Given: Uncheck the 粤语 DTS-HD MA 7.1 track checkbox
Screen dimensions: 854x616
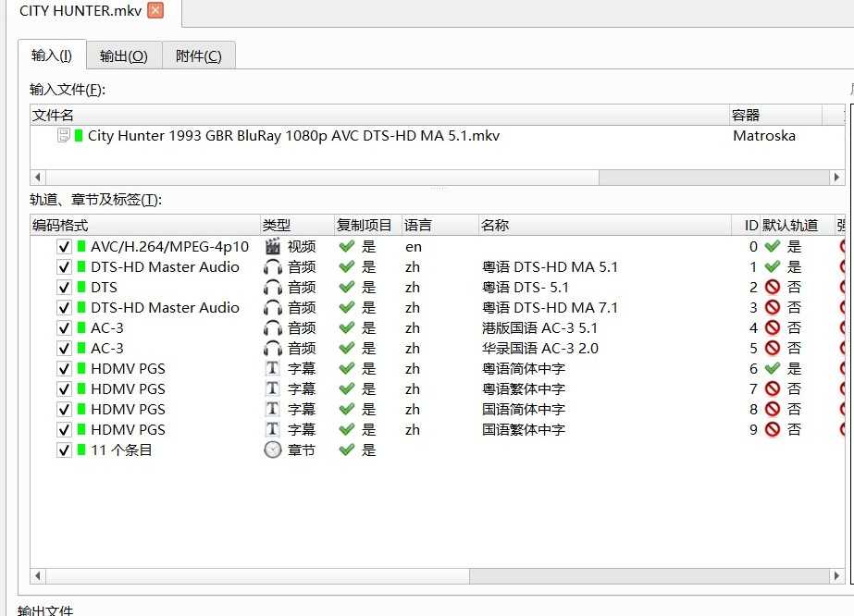Looking at the screenshot, I should click(64, 308).
